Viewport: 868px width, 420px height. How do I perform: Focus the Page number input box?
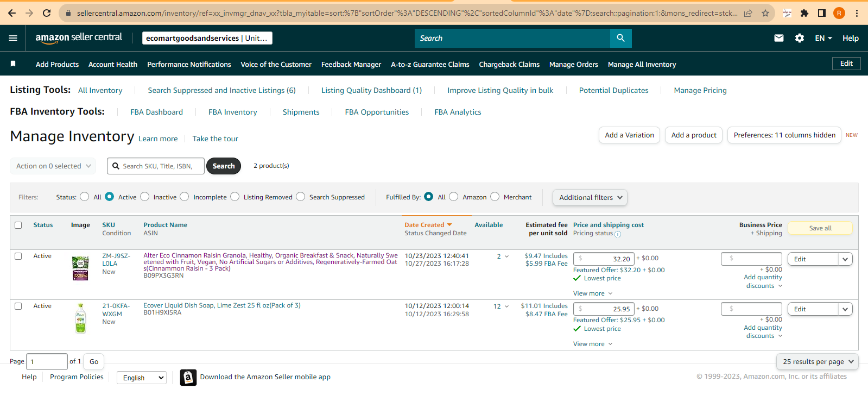47,361
